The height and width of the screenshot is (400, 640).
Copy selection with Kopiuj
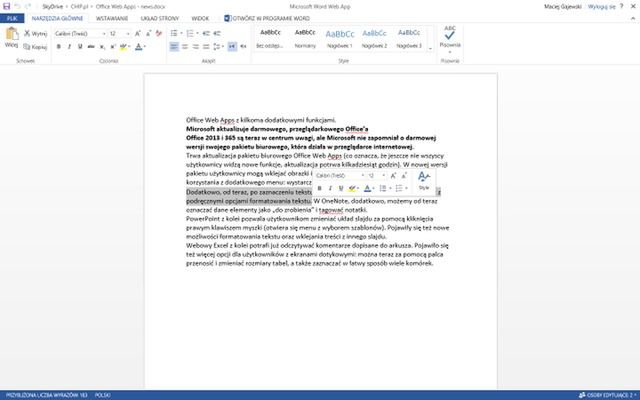[36, 47]
